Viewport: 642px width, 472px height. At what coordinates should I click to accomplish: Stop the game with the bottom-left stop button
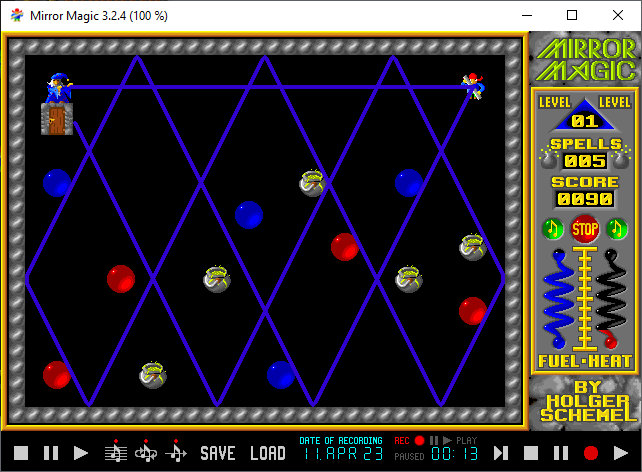pyautogui.click(x=21, y=453)
